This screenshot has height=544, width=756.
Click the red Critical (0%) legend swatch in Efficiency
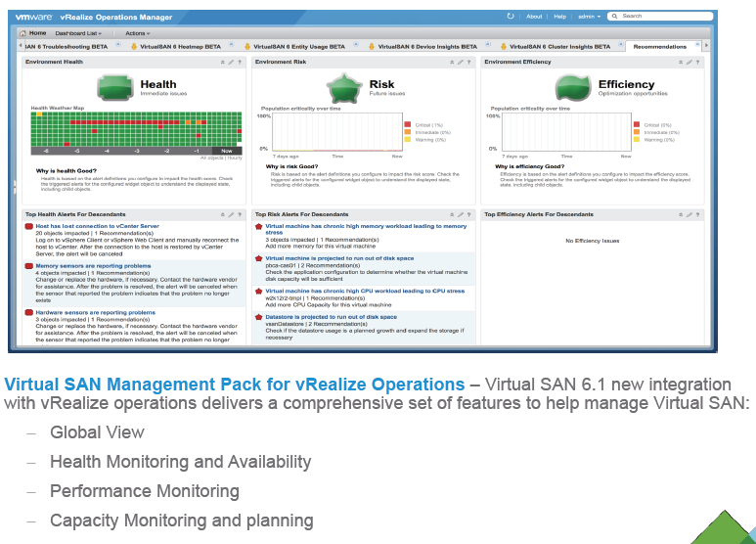pyautogui.click(x=637, y=125)
